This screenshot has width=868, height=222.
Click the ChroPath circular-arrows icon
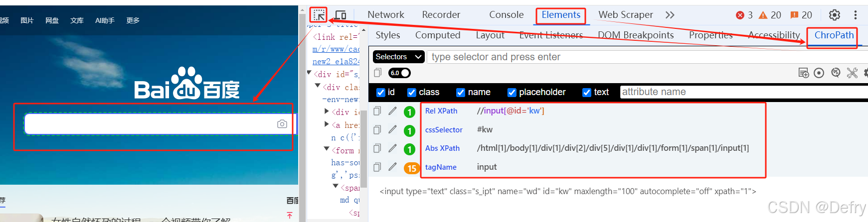pyautogui.click(x=836, y=73)
